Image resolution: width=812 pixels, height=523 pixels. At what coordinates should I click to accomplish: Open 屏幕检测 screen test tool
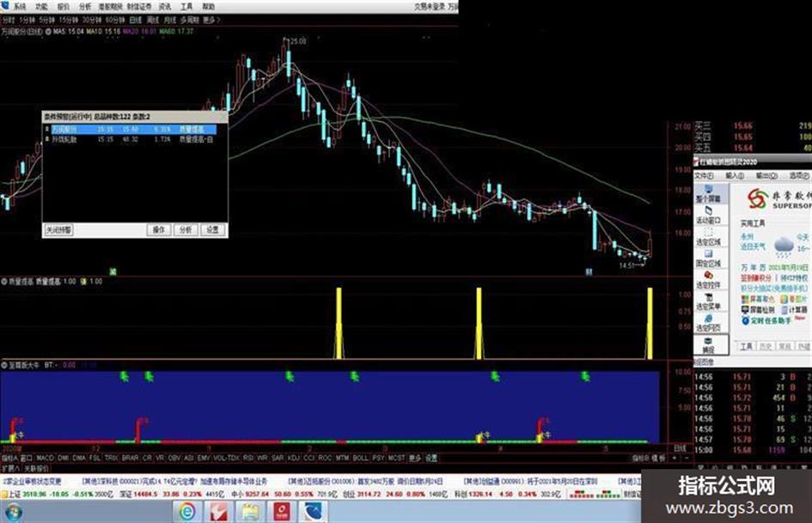pos(759,310)
